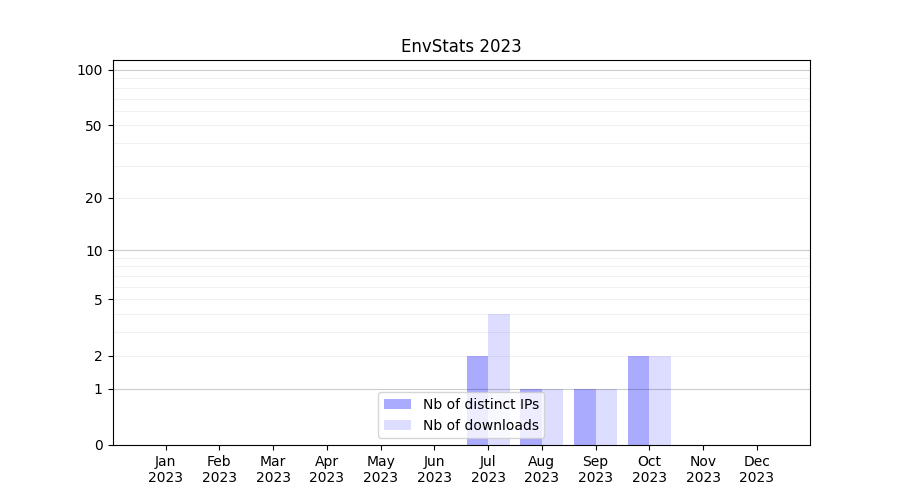Image resolution: width=900 pixels, height=500 pixels.
Task: Click the 'EnvStats 2023' chart title
Action: [461, 46]
